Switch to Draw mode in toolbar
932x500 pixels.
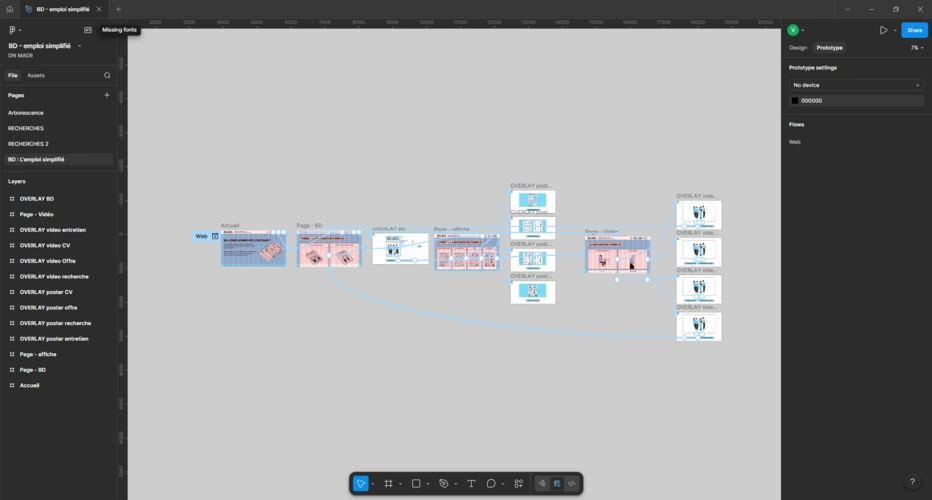click(x=542, y=484)
